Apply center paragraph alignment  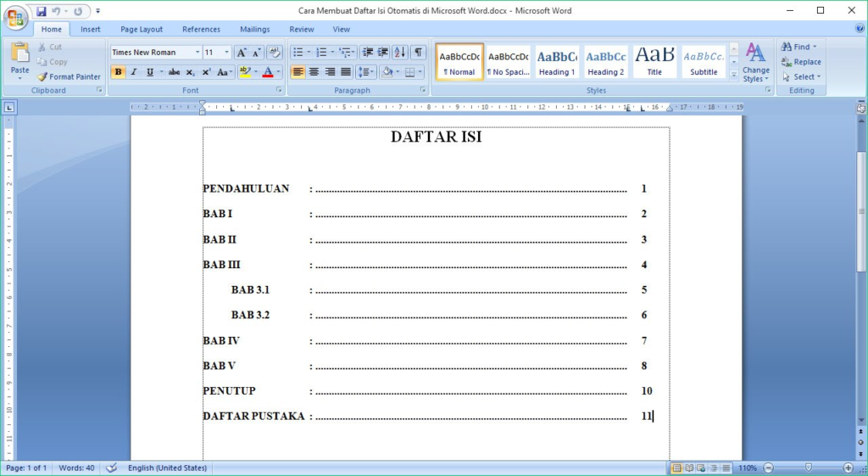pyautogui.click(x=314, y=72)
